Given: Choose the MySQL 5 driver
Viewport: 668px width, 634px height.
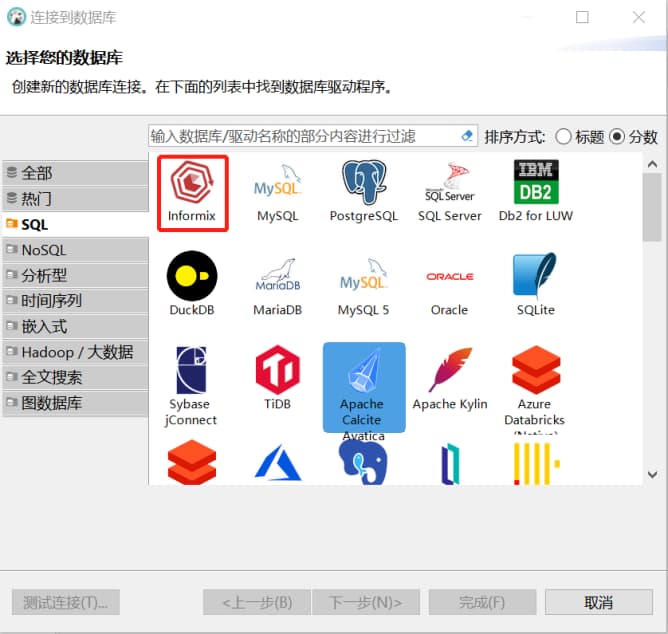Looking at the screenshot, I should [x=363, y=287].
